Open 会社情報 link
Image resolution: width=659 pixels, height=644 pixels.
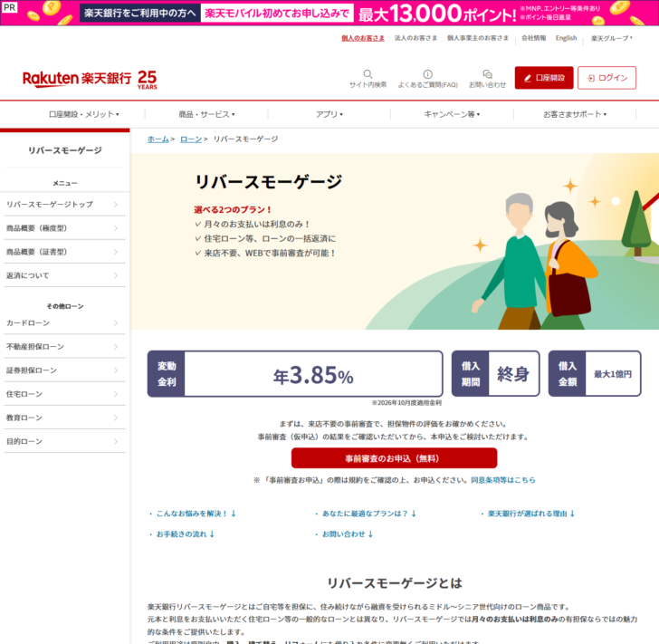coord(534,38)
